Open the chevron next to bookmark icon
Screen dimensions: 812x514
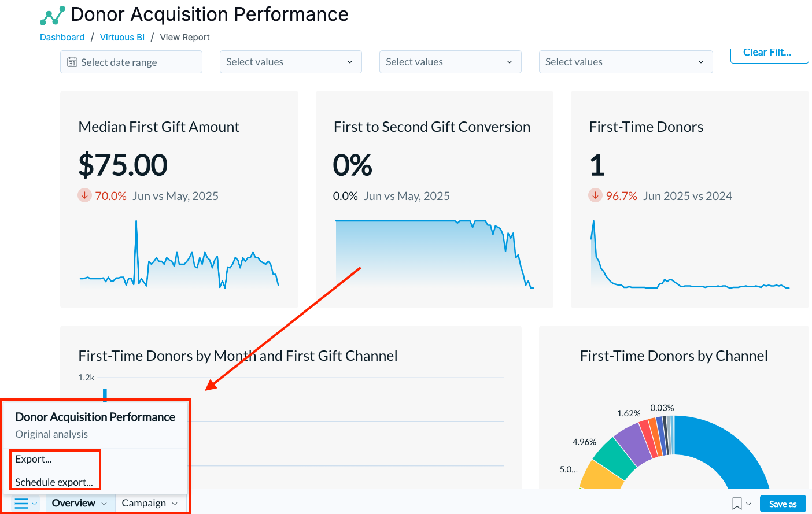click(x=748, y=504)
